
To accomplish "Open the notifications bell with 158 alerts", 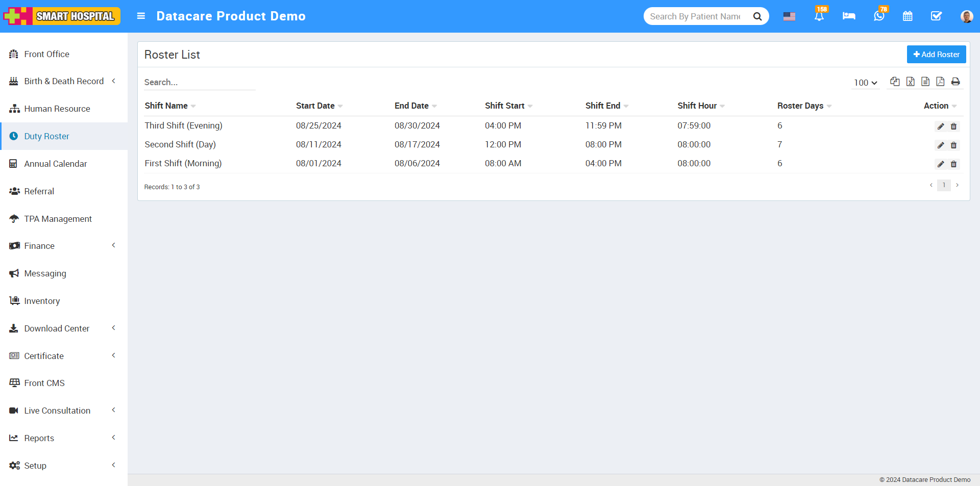I will tap(819, 16).
